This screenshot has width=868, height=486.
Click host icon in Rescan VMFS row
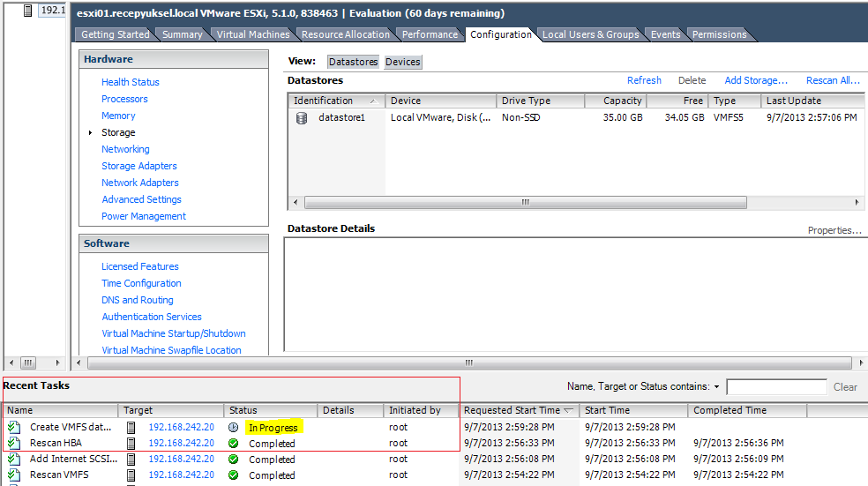coord(131,475)
